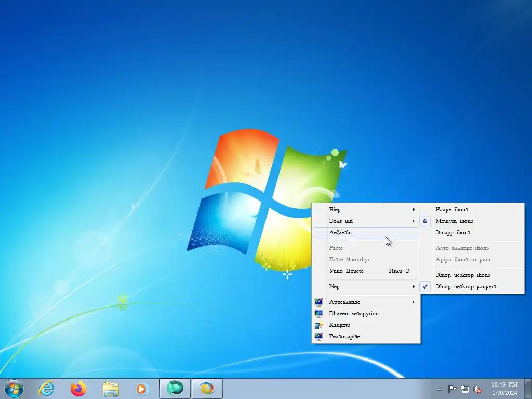Click the monitor icon beside Personalize entry
532x399 pixels.
click(x=318, y=337)
